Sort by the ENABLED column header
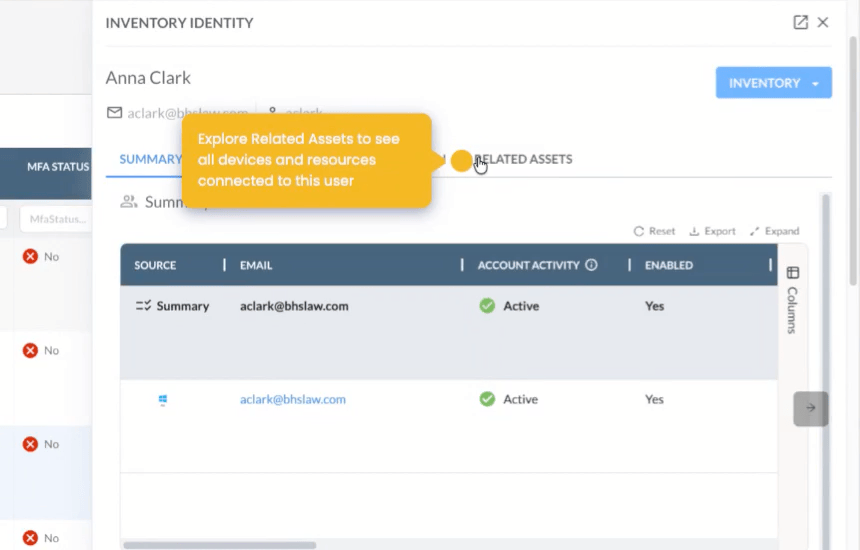This screenshot has height=550, width=860. coord(669,265)
